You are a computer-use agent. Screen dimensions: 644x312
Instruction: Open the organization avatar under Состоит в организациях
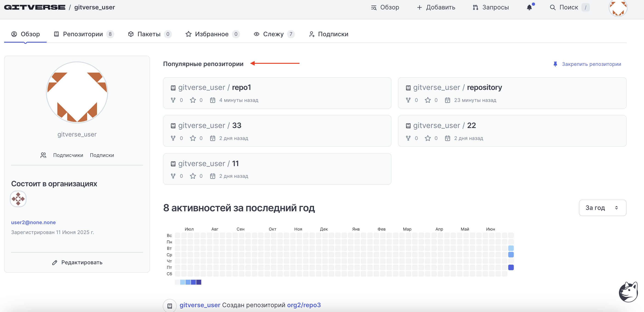[18, 199]
